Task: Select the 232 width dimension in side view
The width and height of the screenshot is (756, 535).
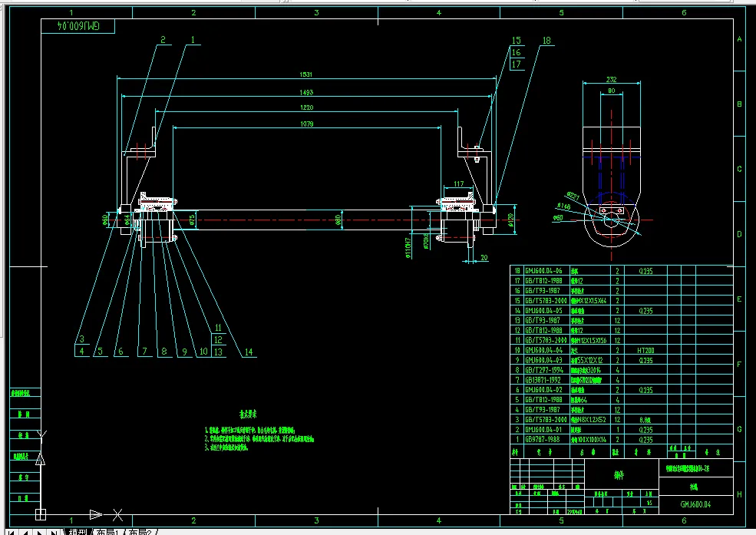Action: tap(612, 80)
